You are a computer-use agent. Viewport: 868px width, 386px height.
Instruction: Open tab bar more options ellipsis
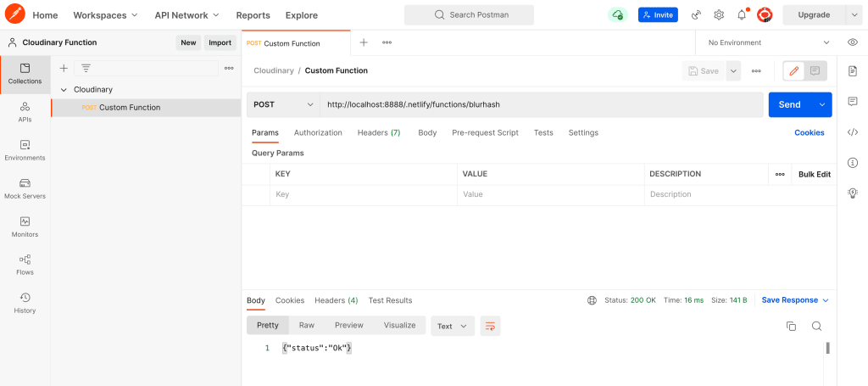(x=387, y=42)
